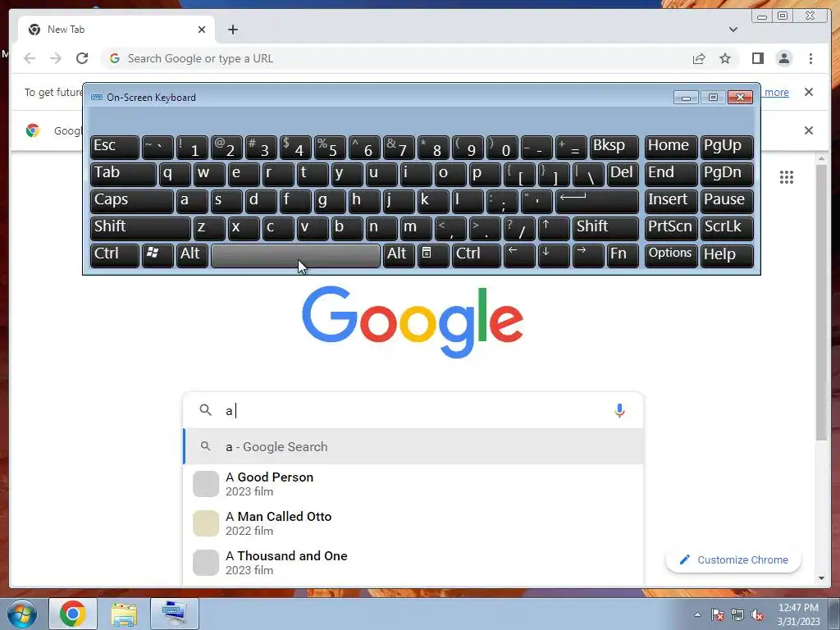Open the Action Center flag icon
Image resolution: width=840 pixels, height=630 pixels.
pyautogui.click(x=718, y=615)
